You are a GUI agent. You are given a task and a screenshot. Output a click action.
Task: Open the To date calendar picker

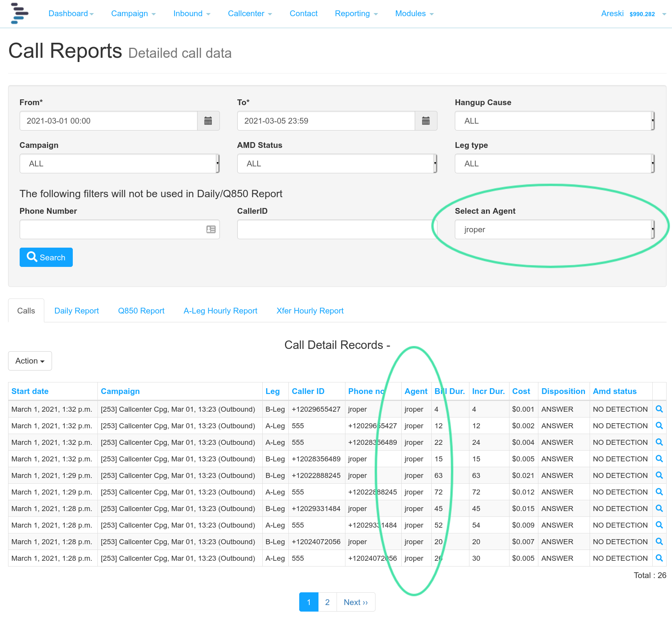pyautogui.click(x=426, y=121)
